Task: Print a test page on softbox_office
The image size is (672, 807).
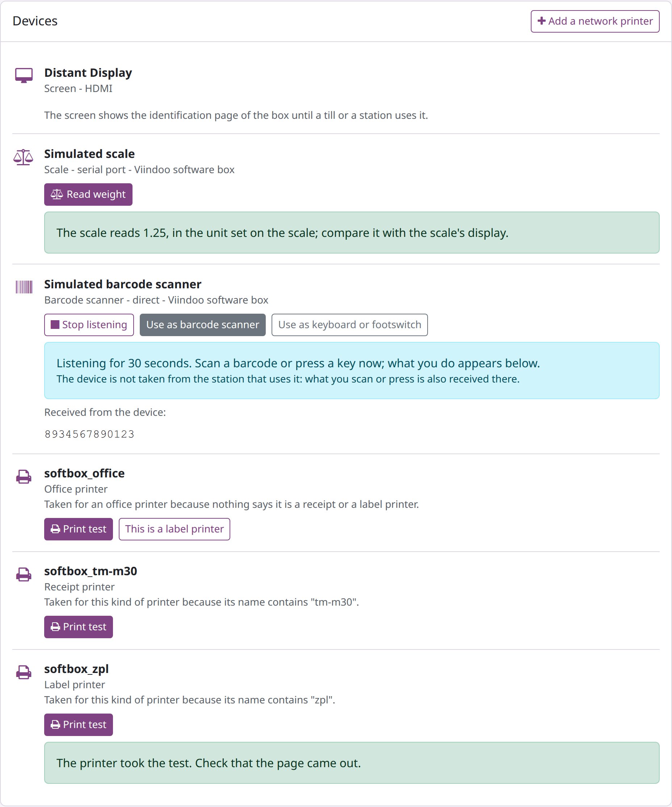Action: (78, 529)
